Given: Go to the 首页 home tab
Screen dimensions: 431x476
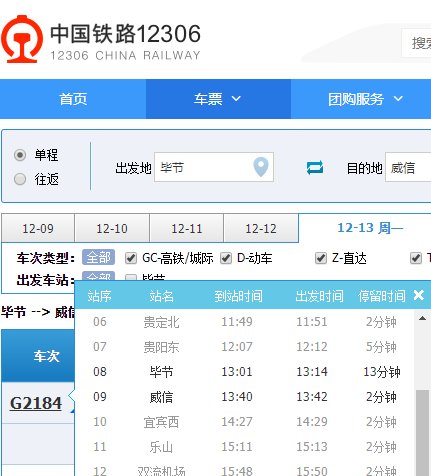Looking at the screenshot, I should coord(73,99).
